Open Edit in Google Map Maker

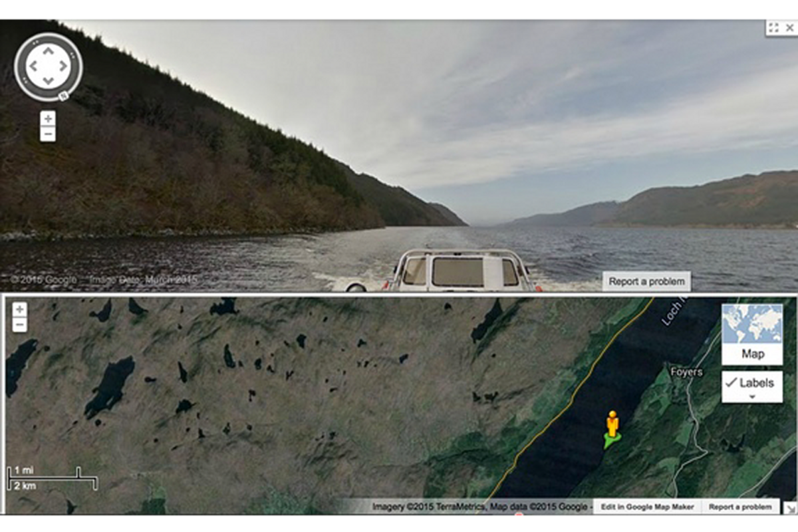pyautogui.click(x=647, y=507)
